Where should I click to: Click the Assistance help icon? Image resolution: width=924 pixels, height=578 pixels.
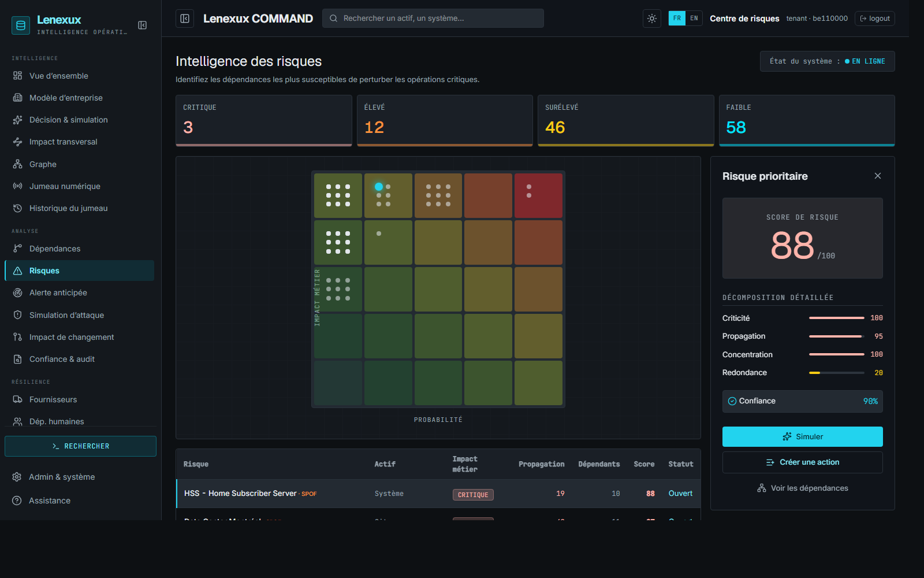[x=17, y=501]
